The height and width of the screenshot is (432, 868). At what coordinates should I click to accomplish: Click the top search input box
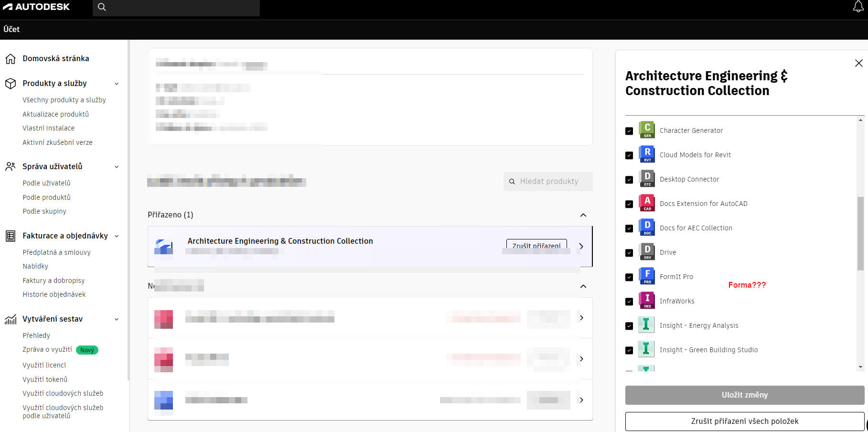(x=176, y=7)
